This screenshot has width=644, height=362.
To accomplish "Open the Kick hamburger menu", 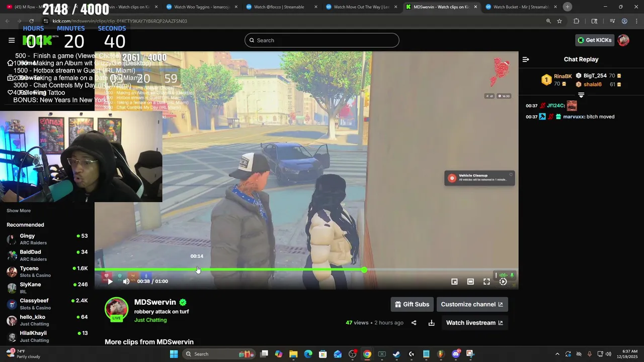I will tap(12, 40).
